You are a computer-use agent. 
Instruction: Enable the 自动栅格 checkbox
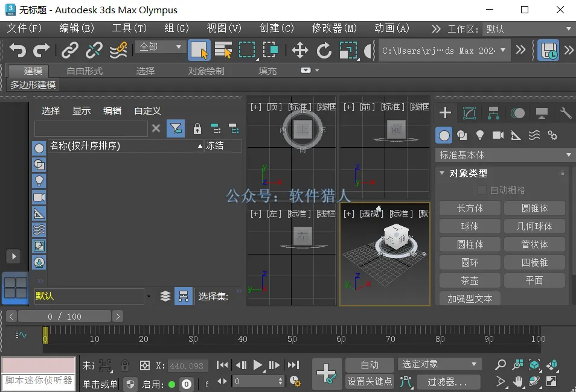pos(481,190)
